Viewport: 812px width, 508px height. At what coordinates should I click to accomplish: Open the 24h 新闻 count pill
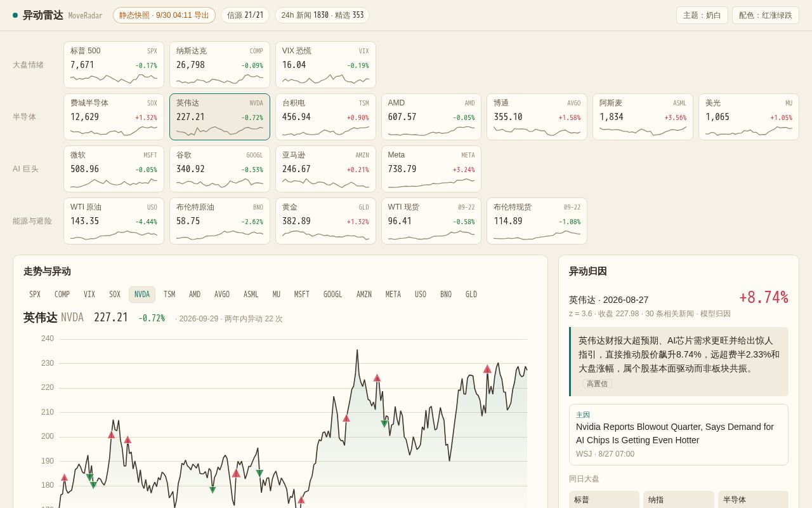pos(322,15)
